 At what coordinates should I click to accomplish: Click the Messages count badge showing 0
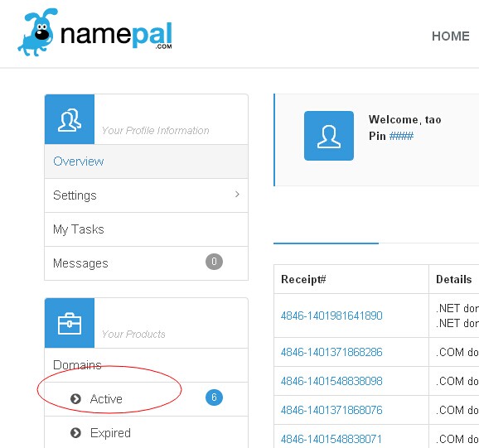pos(214,262)
